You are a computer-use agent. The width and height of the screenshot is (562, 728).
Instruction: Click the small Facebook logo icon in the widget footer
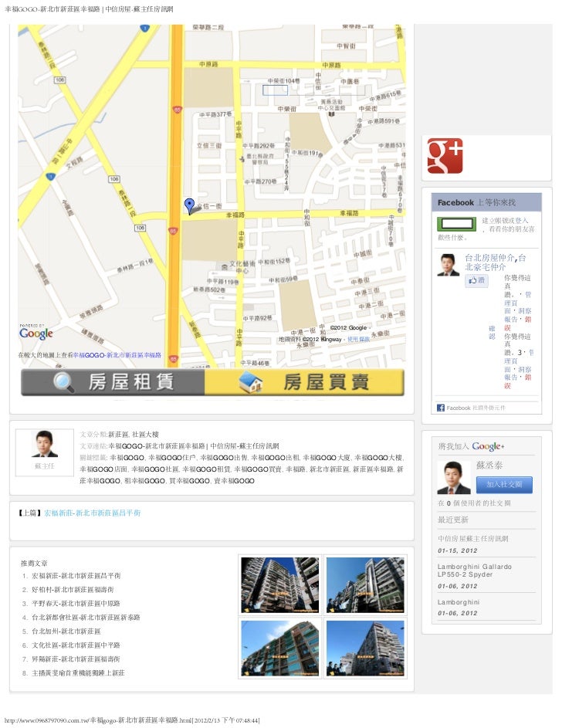click(x=440, y=408)
